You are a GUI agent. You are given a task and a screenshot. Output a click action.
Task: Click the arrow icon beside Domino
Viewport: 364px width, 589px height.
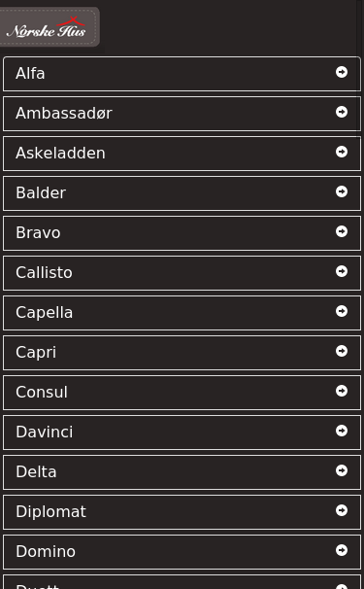pos(342,549)
